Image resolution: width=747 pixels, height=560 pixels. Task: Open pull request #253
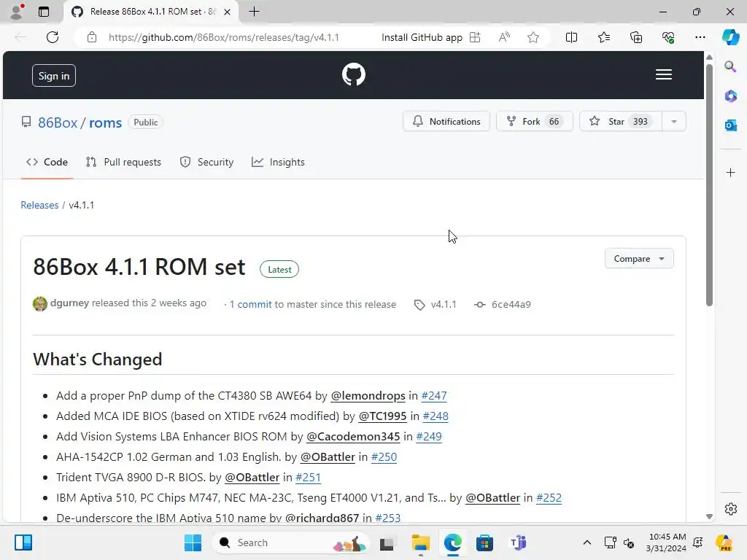[388, 518]
